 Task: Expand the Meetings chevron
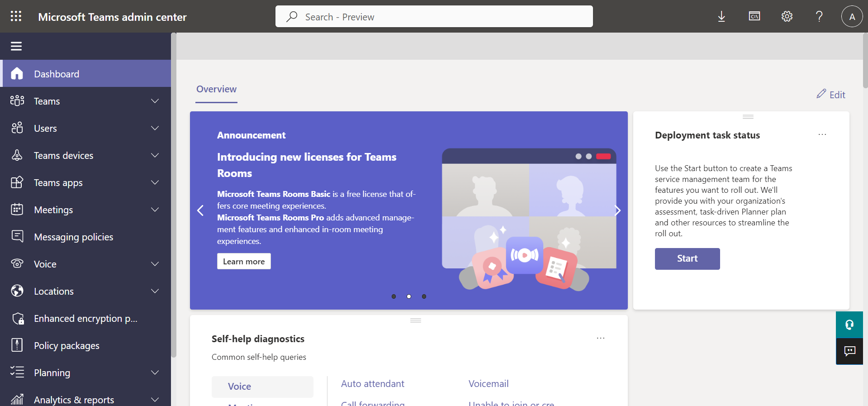[155, 209]
